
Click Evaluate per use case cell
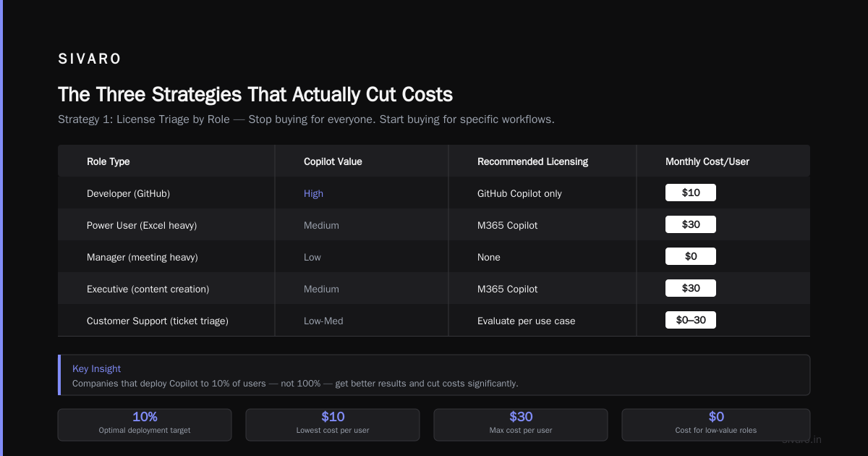point(526,321)
